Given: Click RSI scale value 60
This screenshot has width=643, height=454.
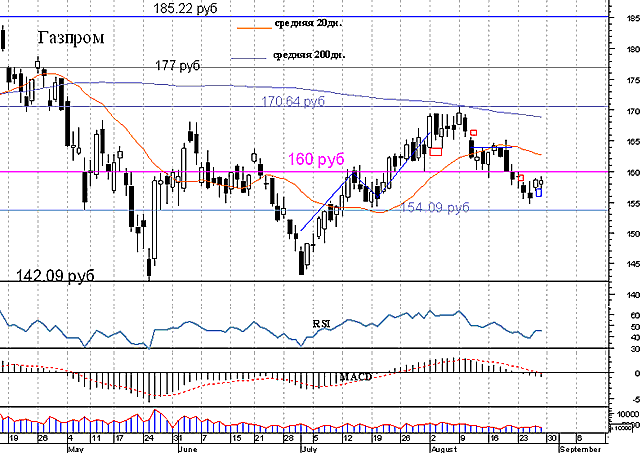Looking at the screenshot, I should tap(635, 315).
